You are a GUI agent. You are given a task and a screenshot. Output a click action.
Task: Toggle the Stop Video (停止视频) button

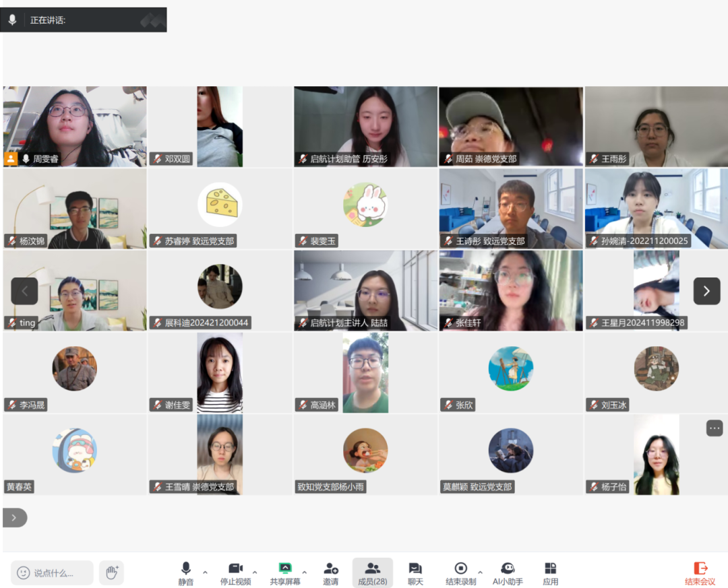235,573
